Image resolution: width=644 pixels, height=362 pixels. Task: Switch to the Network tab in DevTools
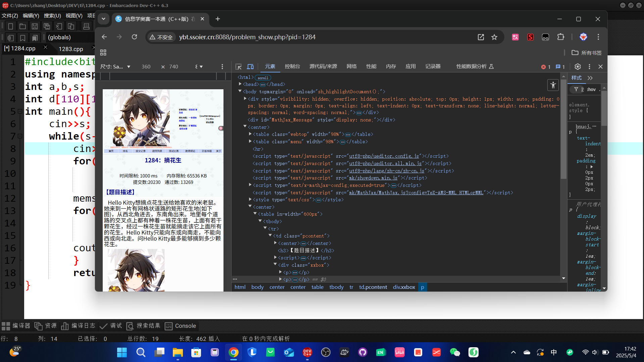352,66
